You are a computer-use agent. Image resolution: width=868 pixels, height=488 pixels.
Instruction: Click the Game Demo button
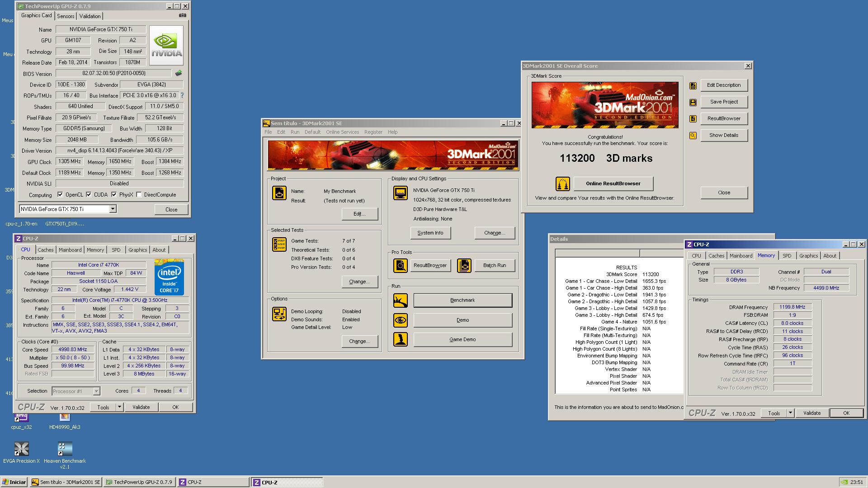[462, 340]
